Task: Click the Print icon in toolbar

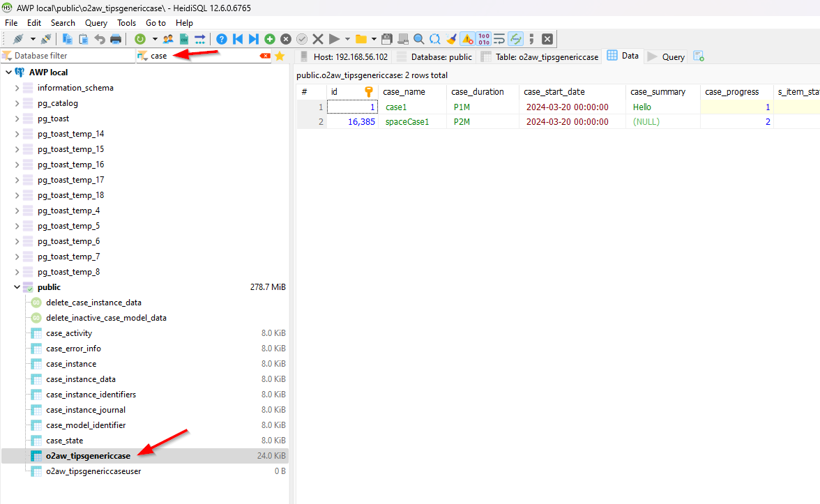Action: 116,39
